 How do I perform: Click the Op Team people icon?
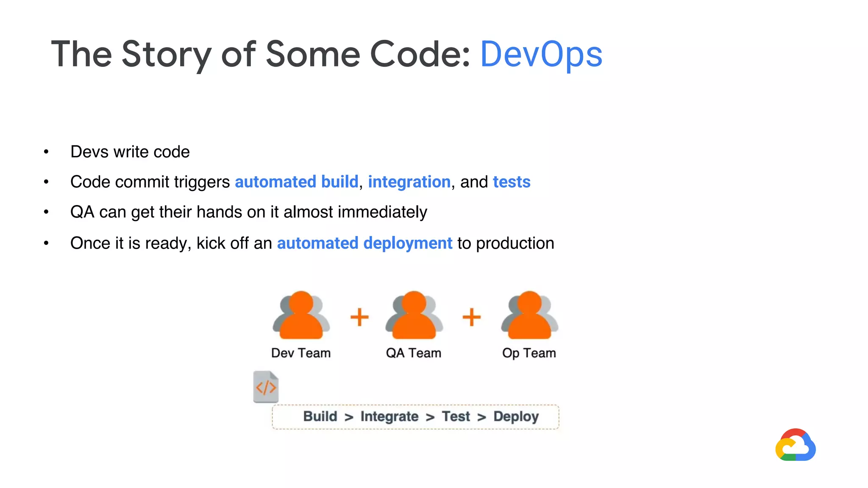[x=530, y=315]
